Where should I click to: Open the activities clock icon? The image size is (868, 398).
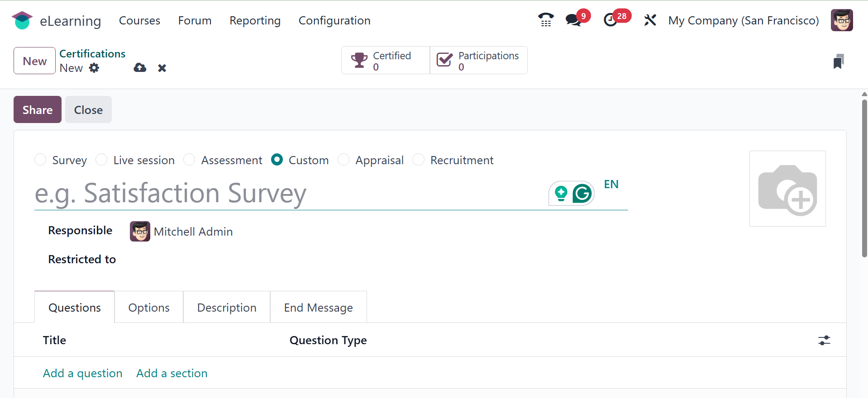point(610,20)
